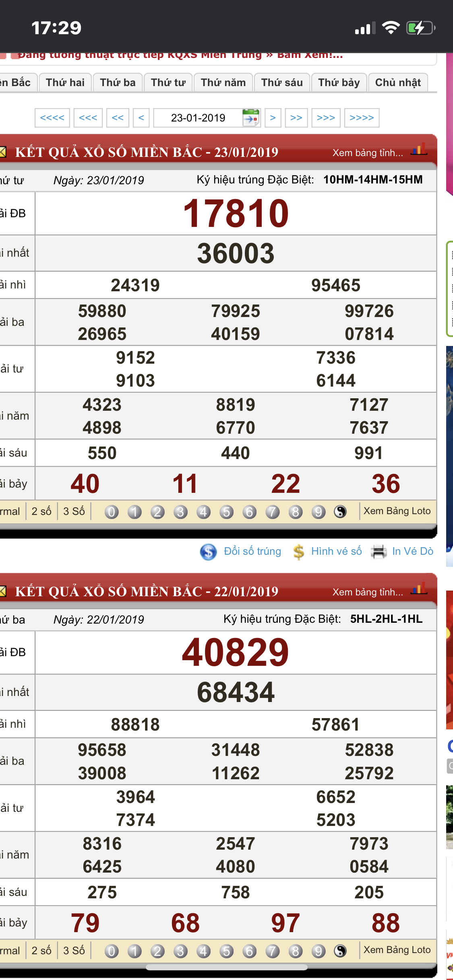This screenshot has height=980, width=453.
Task: Toggle the '2 số' view in first table
Action: tap(41, 511)
